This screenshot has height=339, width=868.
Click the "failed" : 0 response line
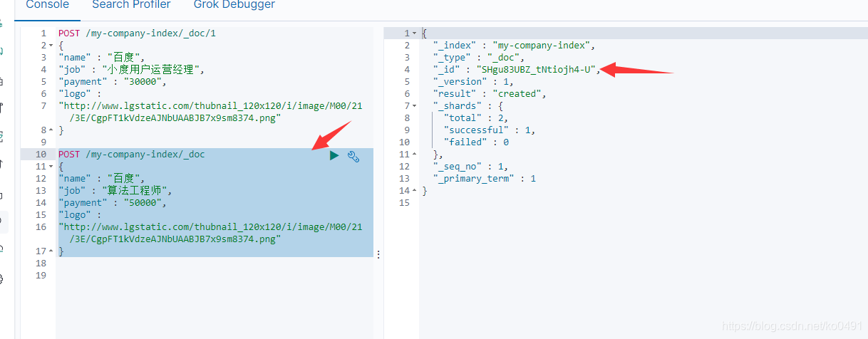(x=476, y=142)
